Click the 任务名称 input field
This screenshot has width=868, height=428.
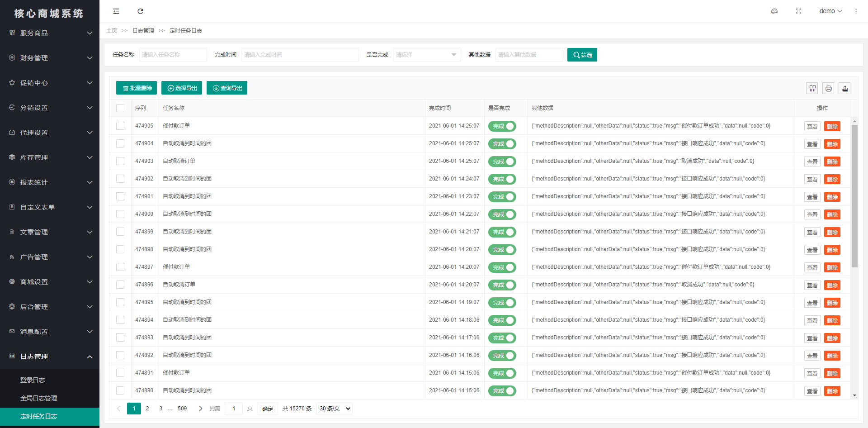173,55
